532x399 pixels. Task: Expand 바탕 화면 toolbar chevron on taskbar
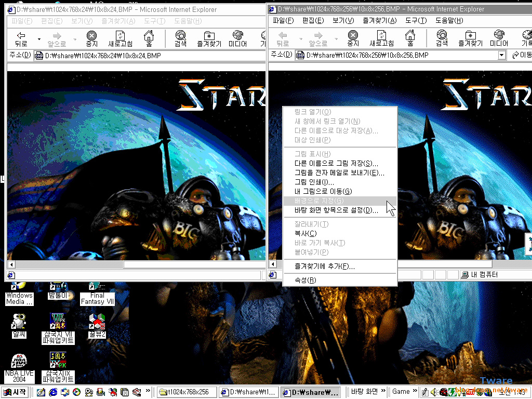pyautogui.click(x=383, y=391)
